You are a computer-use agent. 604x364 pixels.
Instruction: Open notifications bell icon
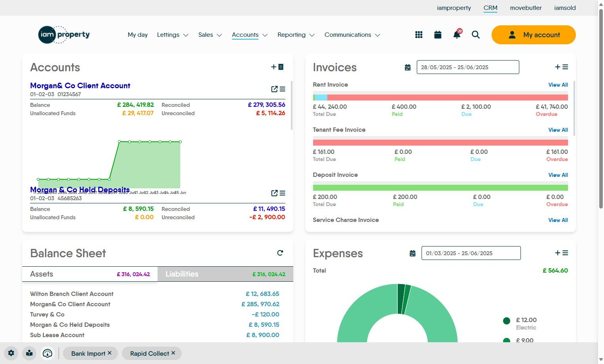tap(457, 34)
